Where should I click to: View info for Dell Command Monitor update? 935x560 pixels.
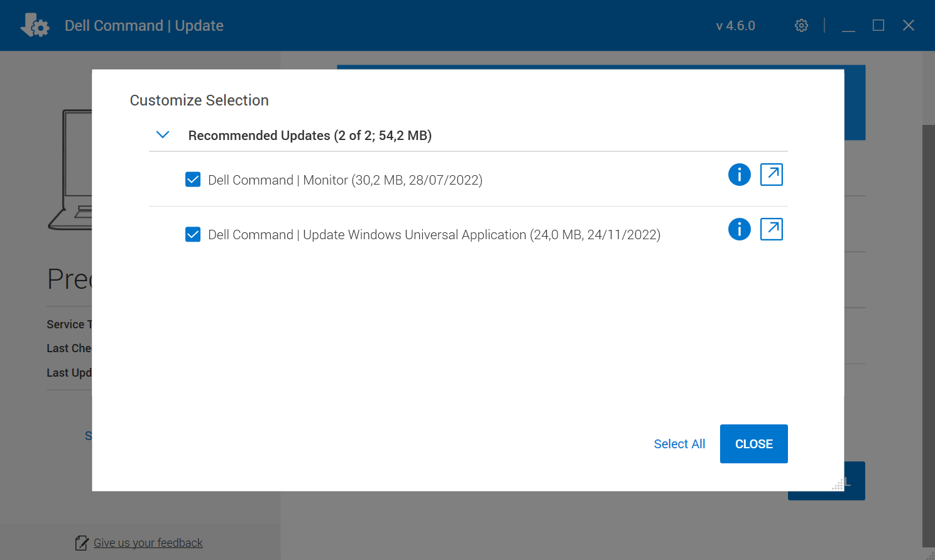tap(739, 175)
